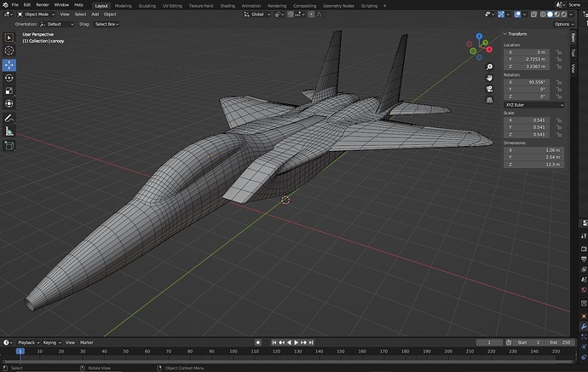Click the Dimensions Z value field
588x372 pixels.
point(533,165)
